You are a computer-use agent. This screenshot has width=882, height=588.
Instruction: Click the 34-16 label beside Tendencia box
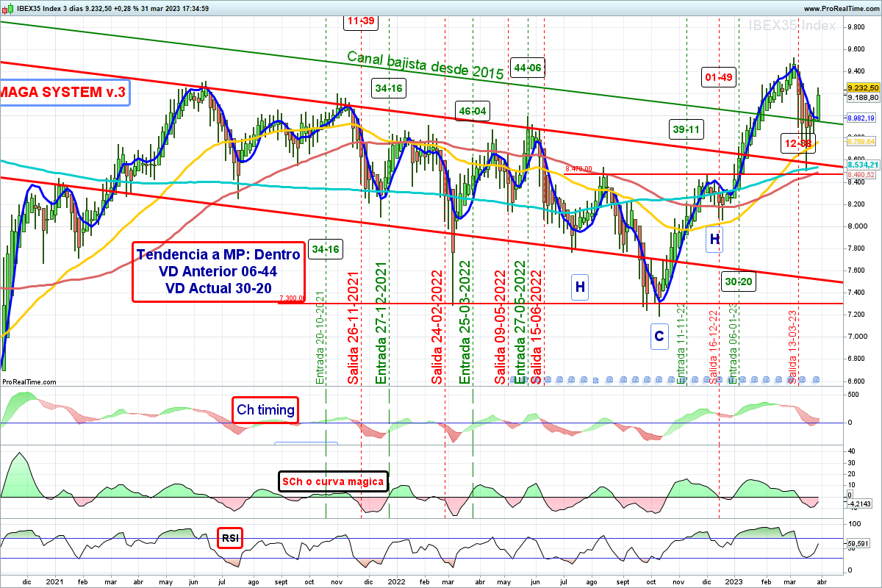point(325,249)
